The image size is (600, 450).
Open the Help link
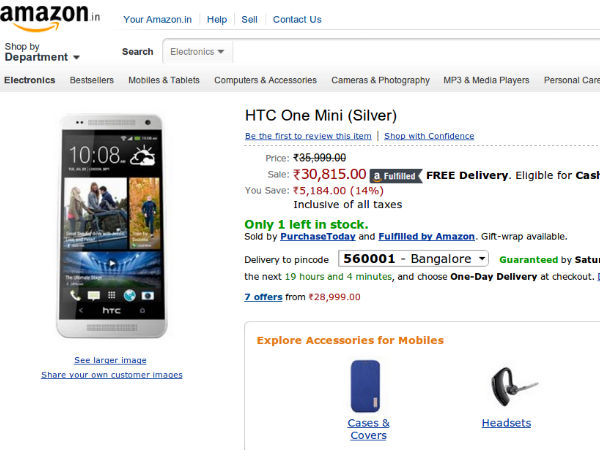pyautogui.click(x=217, y=19)
